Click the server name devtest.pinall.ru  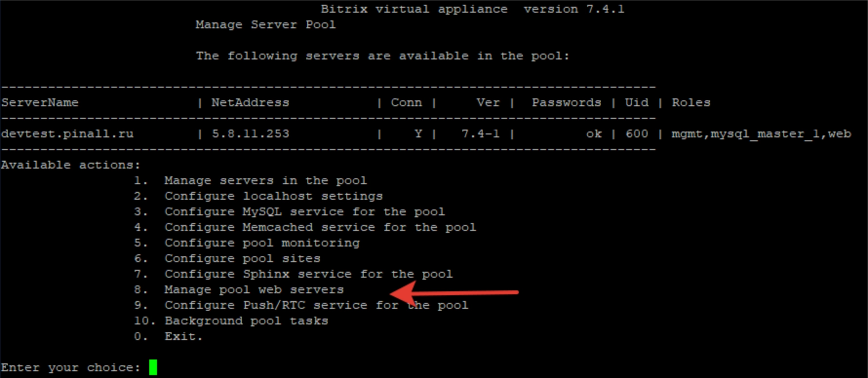pos(67,134)
